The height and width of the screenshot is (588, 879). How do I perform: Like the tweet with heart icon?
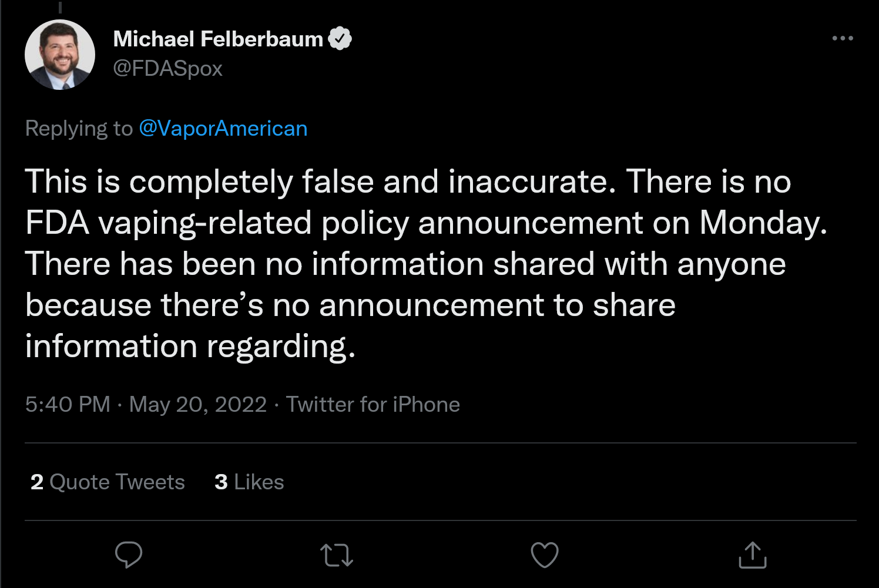[x=544, y=555]
